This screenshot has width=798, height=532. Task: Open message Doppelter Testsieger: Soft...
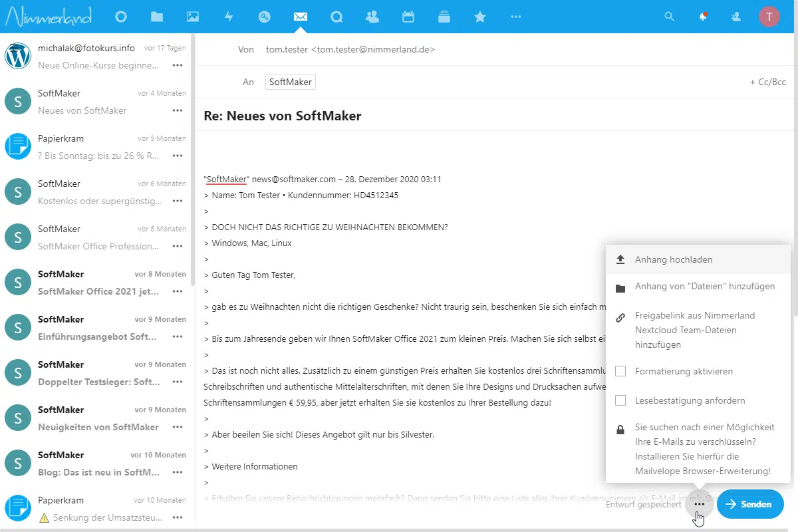click(x=96, y=372)
